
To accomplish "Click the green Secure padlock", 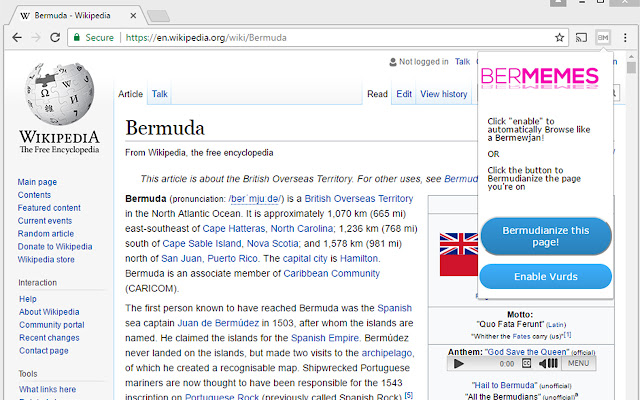I will coord(76,38).
